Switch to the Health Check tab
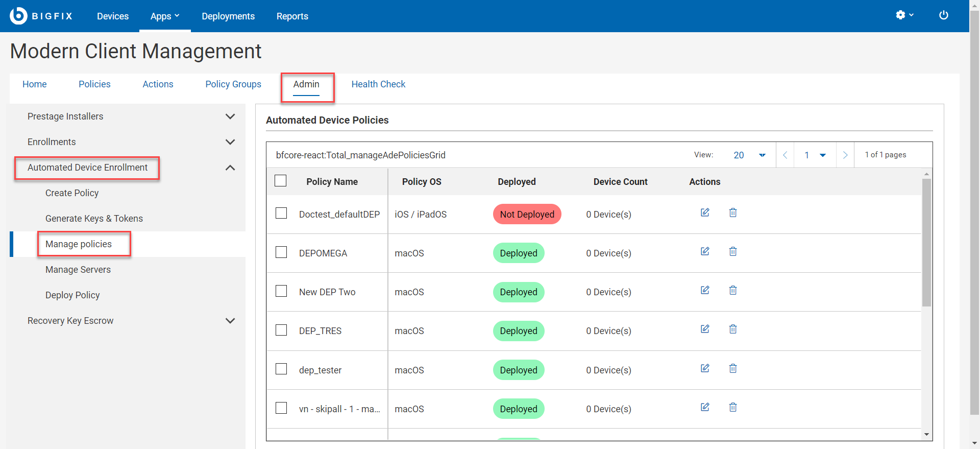Viewport: 980px width, 449px height. 378,84
